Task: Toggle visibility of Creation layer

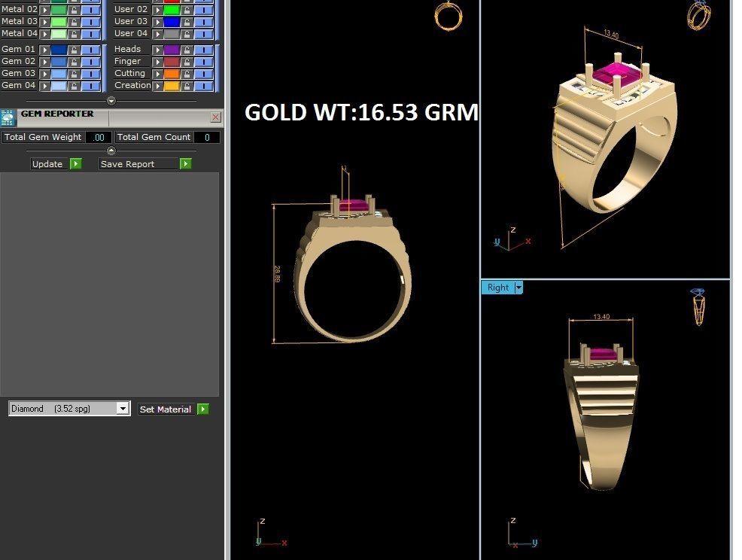Action: 203,86
